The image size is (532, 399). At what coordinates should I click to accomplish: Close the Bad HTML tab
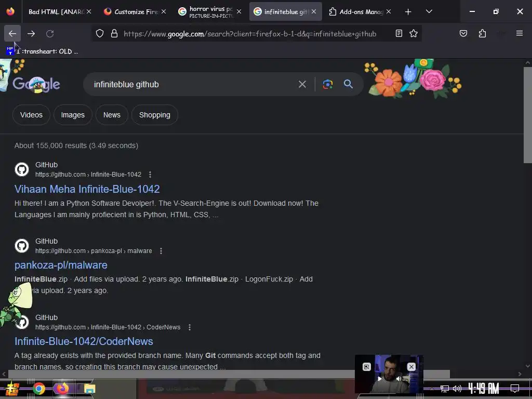89,11
